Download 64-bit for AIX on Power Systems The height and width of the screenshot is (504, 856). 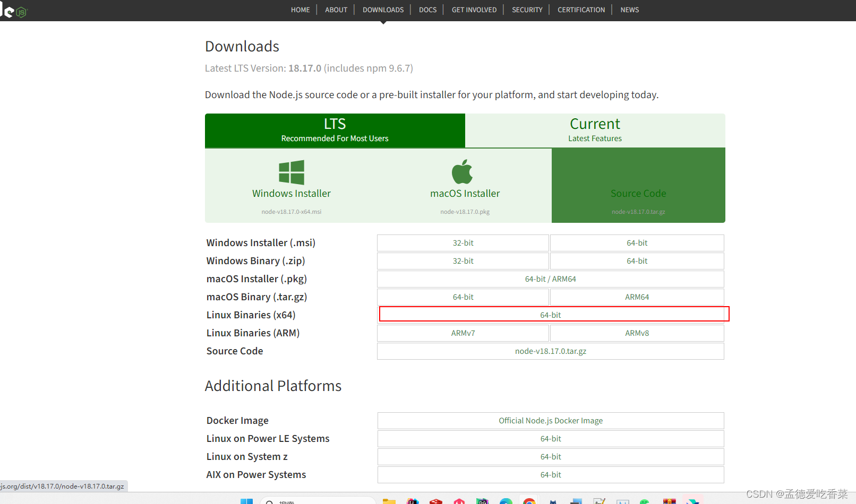click(x=551, y=475)
